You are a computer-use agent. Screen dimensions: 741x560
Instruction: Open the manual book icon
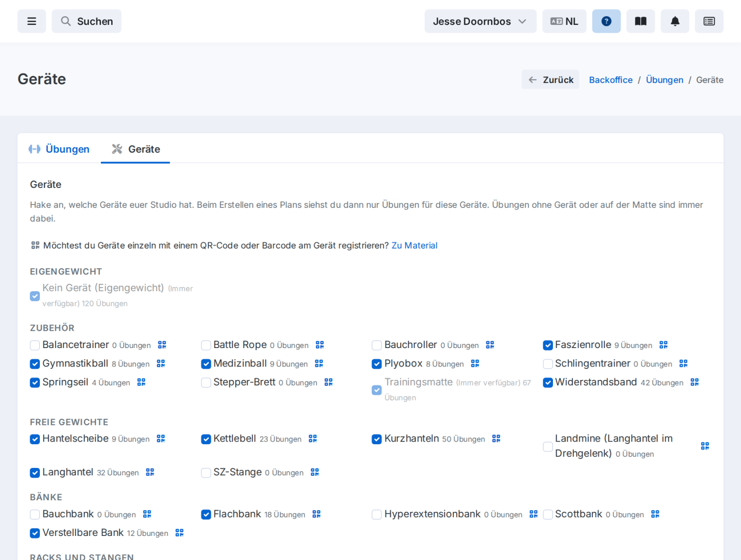pos(641,21)
